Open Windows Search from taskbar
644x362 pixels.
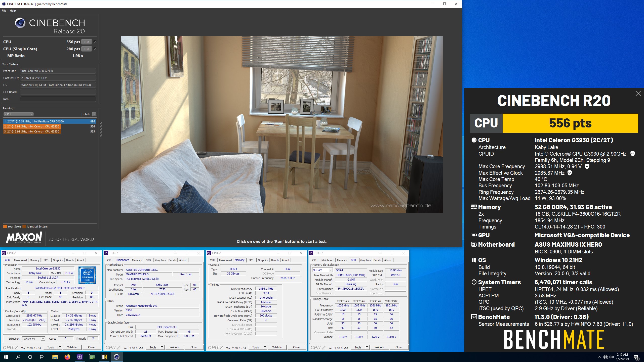[x=18, y=357]
